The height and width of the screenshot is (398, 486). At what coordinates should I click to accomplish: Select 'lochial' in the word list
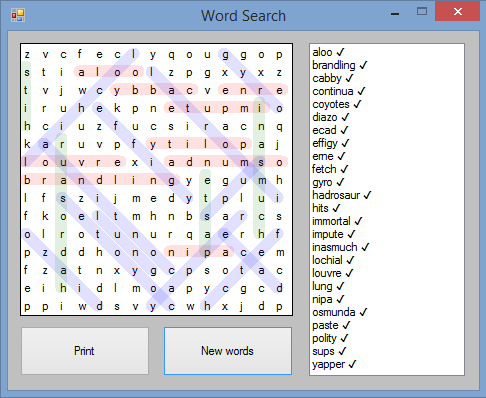point(333,260)
